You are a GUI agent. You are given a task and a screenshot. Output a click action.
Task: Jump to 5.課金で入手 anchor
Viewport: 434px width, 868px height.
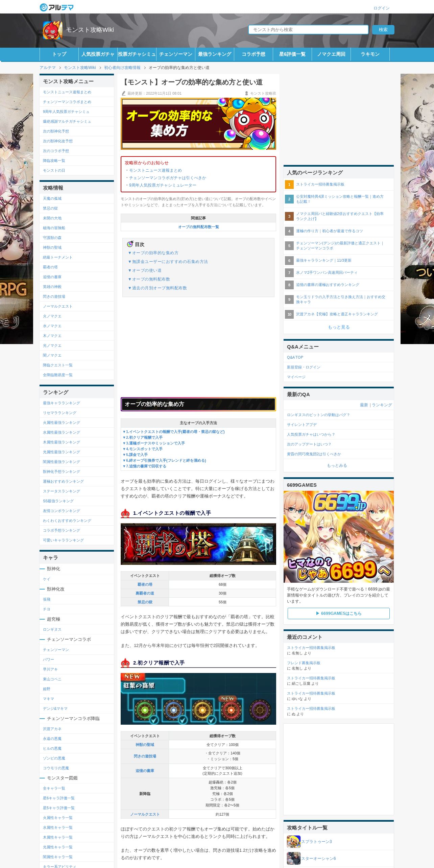[x=135, y=455]
